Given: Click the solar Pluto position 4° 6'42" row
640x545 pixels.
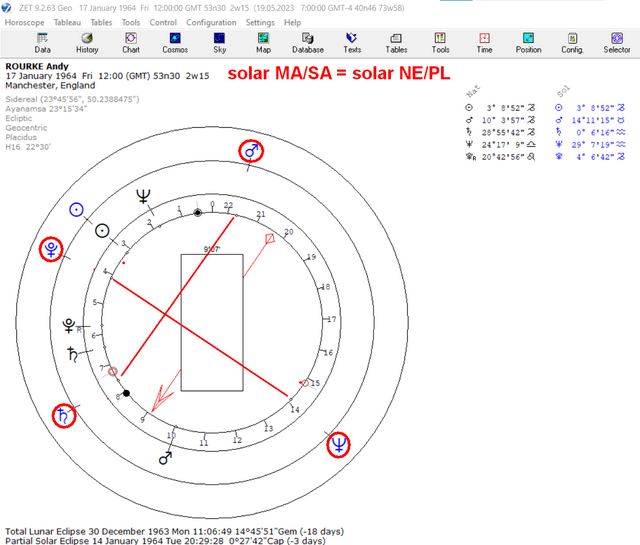Looking at the screenshot, I should click(590, 157).
